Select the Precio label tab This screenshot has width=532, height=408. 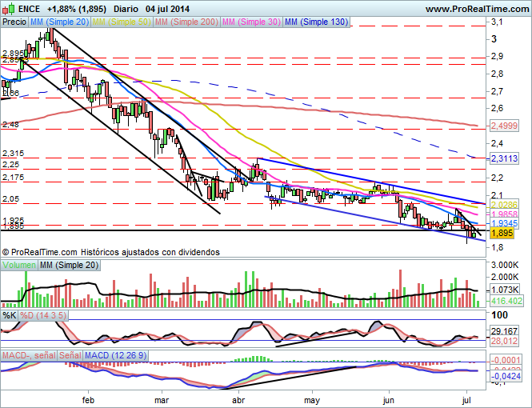point(14,22)
